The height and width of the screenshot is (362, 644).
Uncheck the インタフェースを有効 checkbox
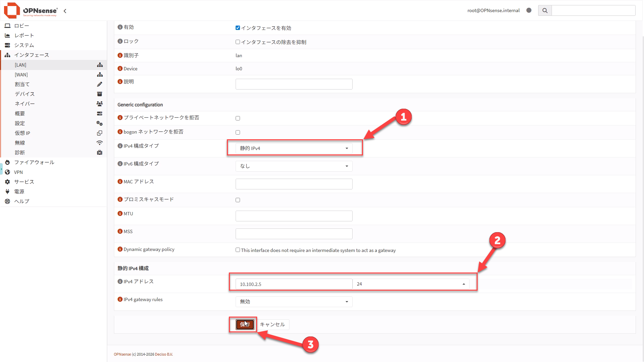[x=238, y=28]
